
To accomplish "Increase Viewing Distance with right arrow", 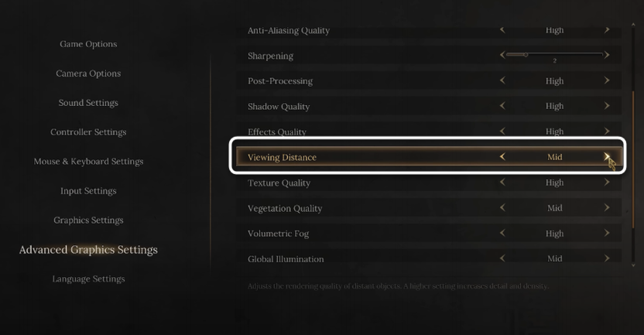I will coord(606,156).
